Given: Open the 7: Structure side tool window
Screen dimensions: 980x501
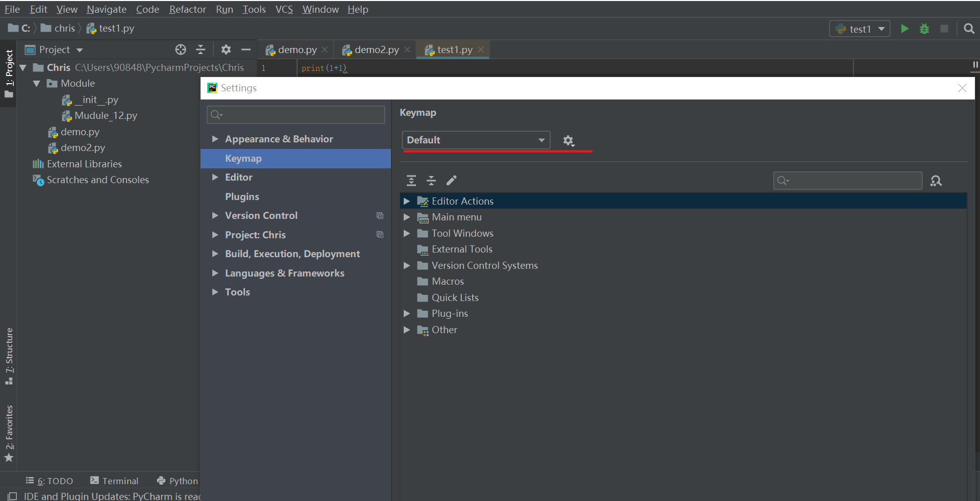Looking at the screenshot, I should (9, 356).
